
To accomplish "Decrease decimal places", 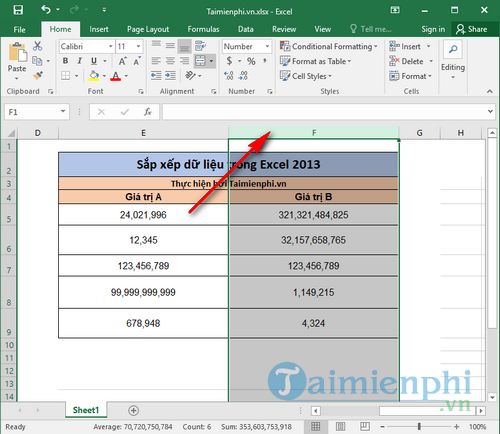I will coord(243,76).
